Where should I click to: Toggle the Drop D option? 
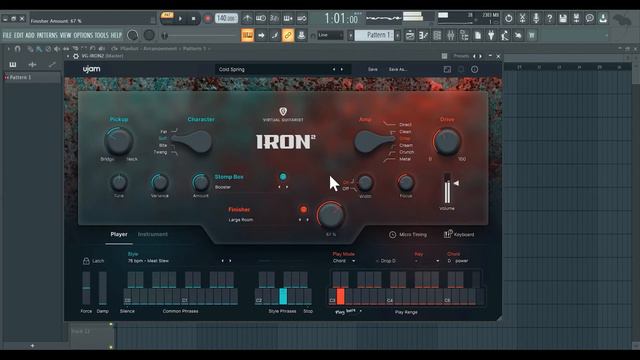(x=386, y=261)
